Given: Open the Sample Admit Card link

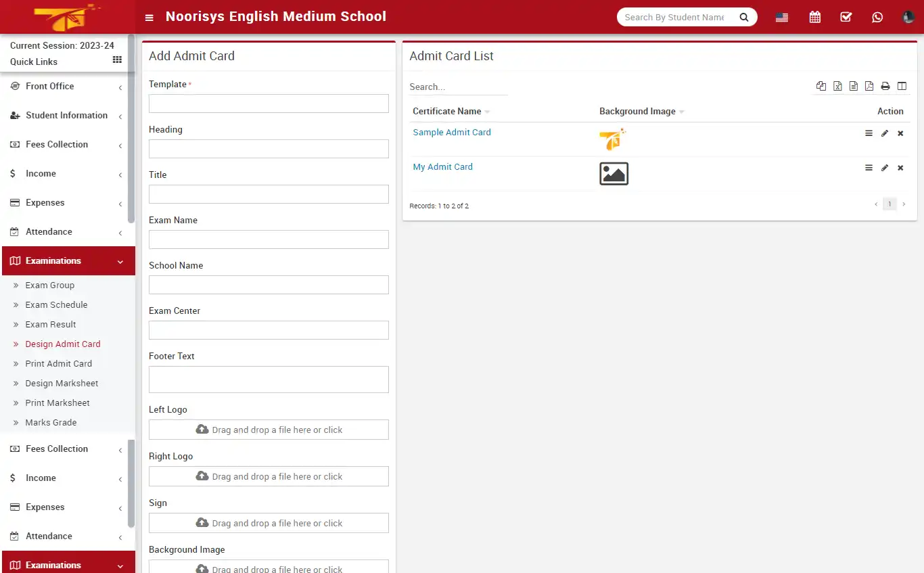Looking at the screenshot, I should (x=451, y=132).
